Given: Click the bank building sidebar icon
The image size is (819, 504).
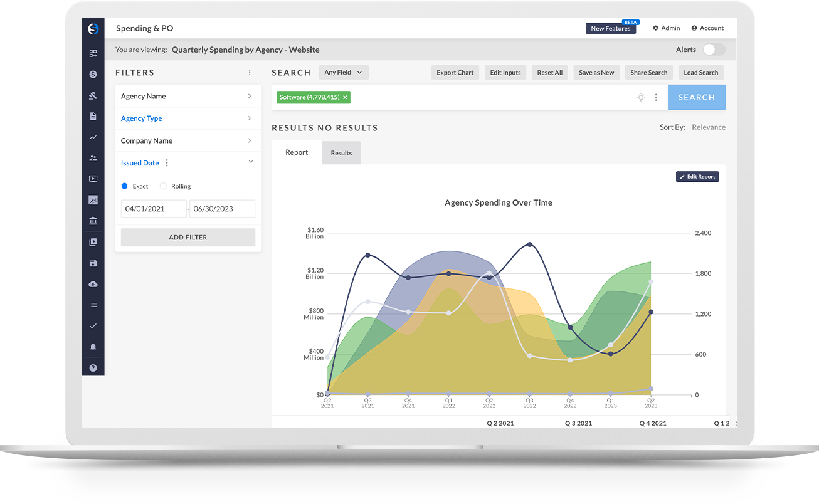Looking at the screenshot, I should tap(93, 221).
